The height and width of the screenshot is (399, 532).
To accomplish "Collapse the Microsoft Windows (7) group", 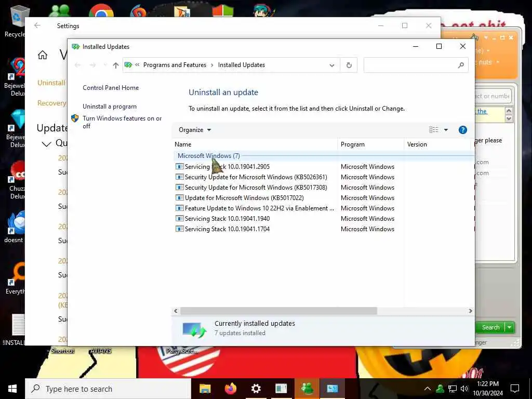I will coord(209,156).
